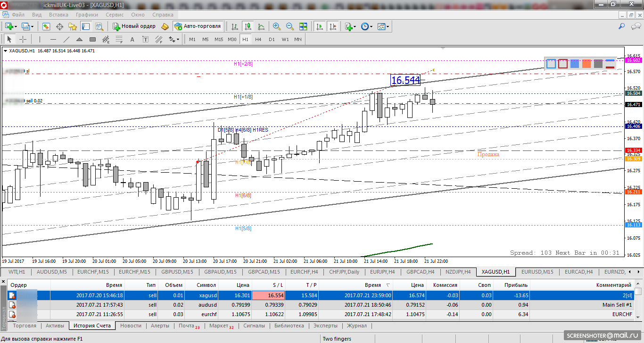This screenshot has width=644, height=343.
Task: Switch chart to bar chart mode
Action: 234,26
